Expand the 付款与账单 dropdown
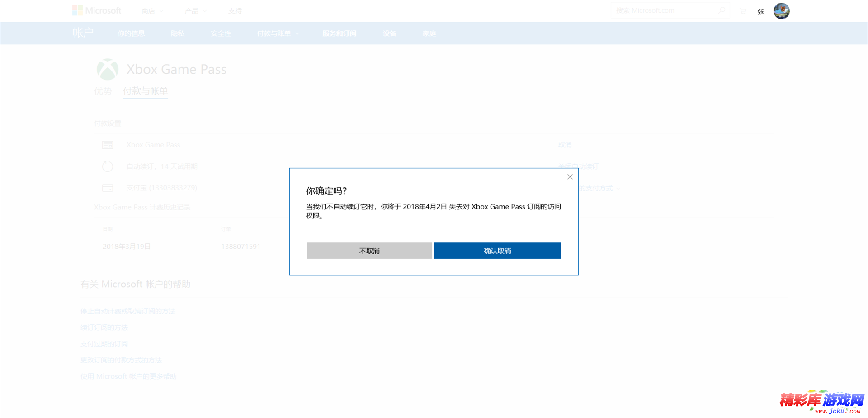Image resolution: width=868 pixels, height=418 pixels. (278, 33)
